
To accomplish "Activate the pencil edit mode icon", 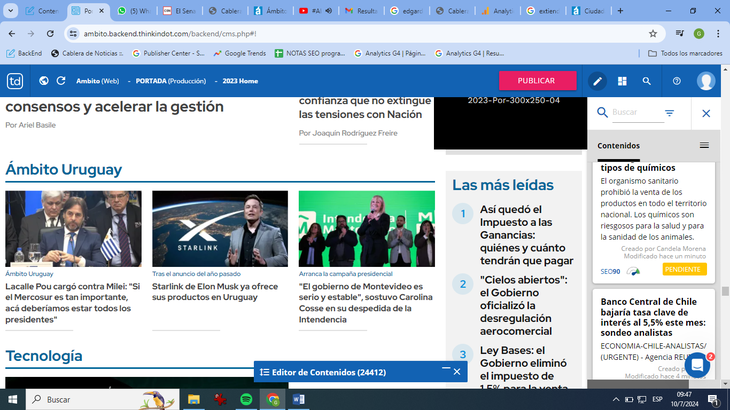I will coord(597,81).
